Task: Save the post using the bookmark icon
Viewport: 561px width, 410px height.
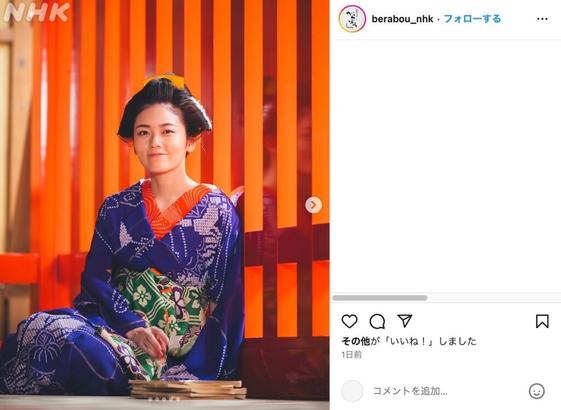Action: [x=542, y=321]
